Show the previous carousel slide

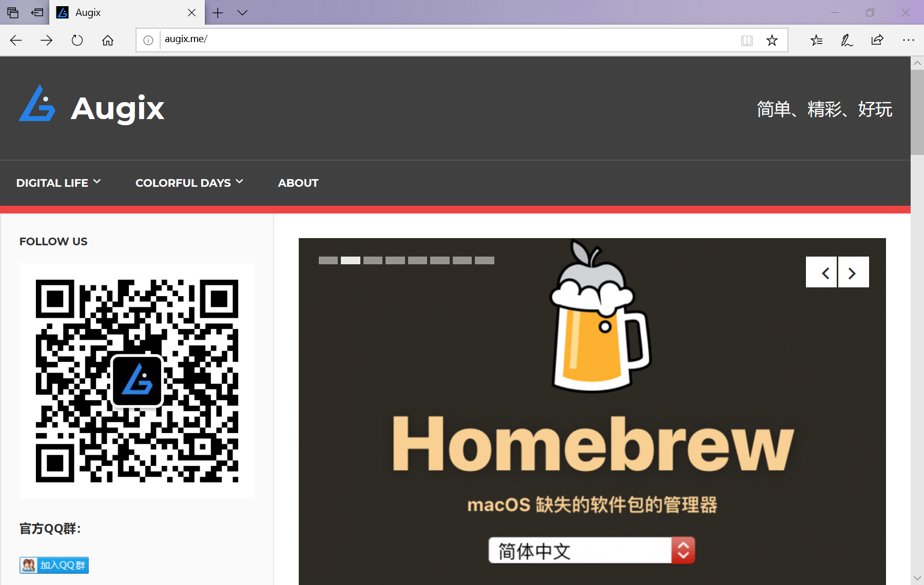click(x=821, y=272)
